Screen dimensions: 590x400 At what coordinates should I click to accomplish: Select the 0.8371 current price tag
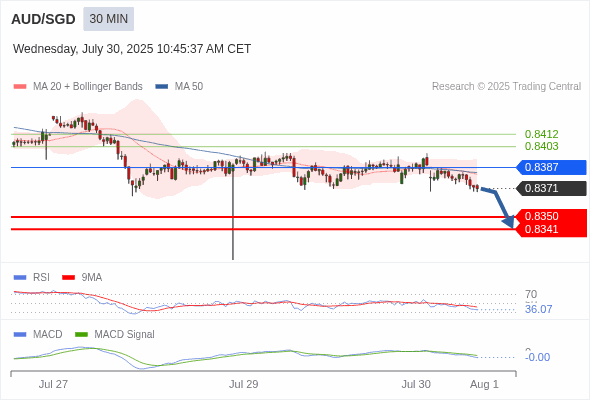coord(551,188)
